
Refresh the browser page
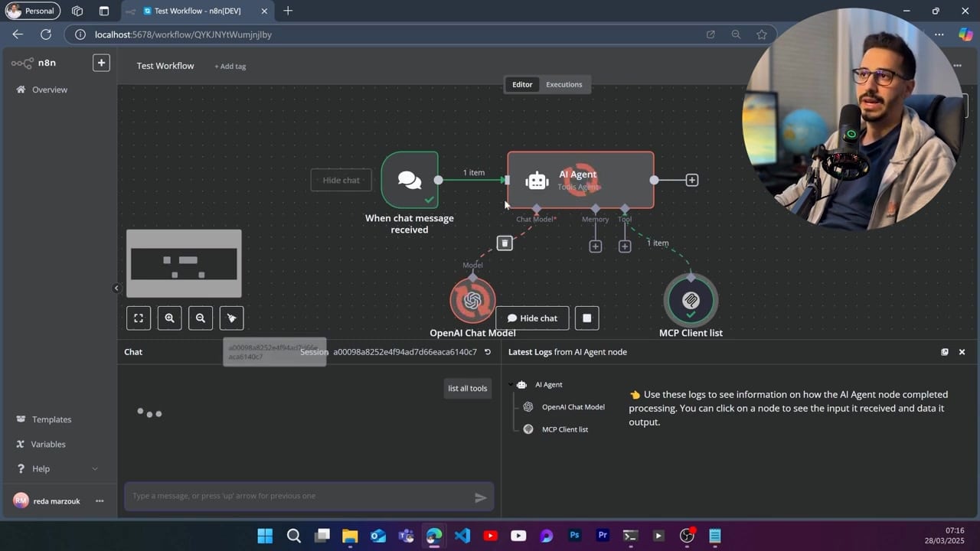tap(46, 34)
